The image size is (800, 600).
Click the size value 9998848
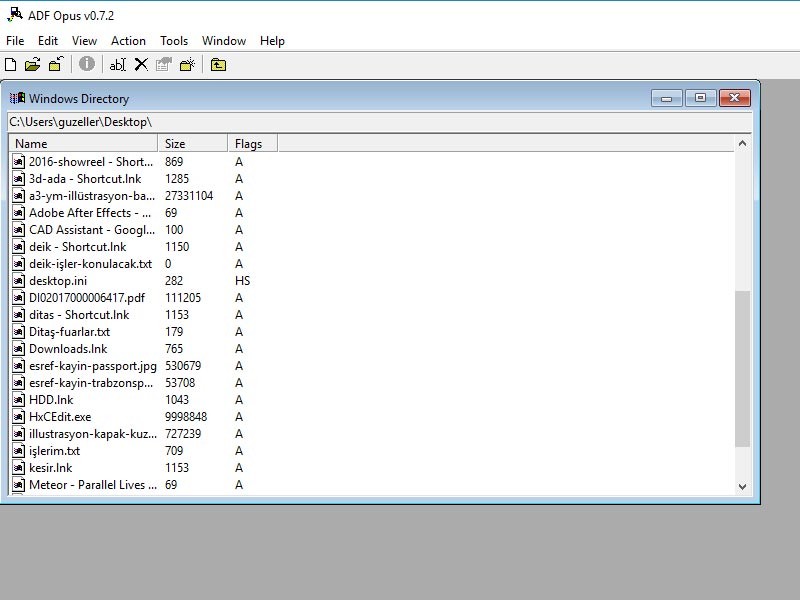[x=186, y=417]
